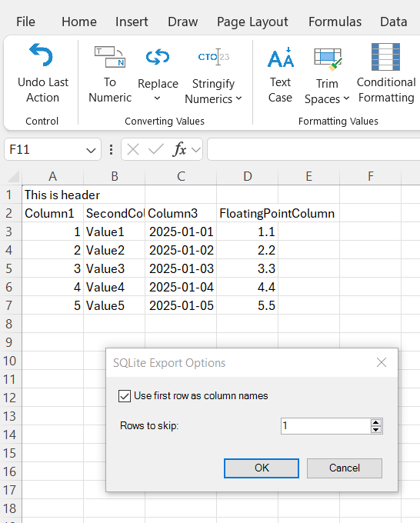This screenshot has width=420, height=523.
Task: Click the Undo Last Action icon
Action: pyautogui.click(x=42, y=55)
